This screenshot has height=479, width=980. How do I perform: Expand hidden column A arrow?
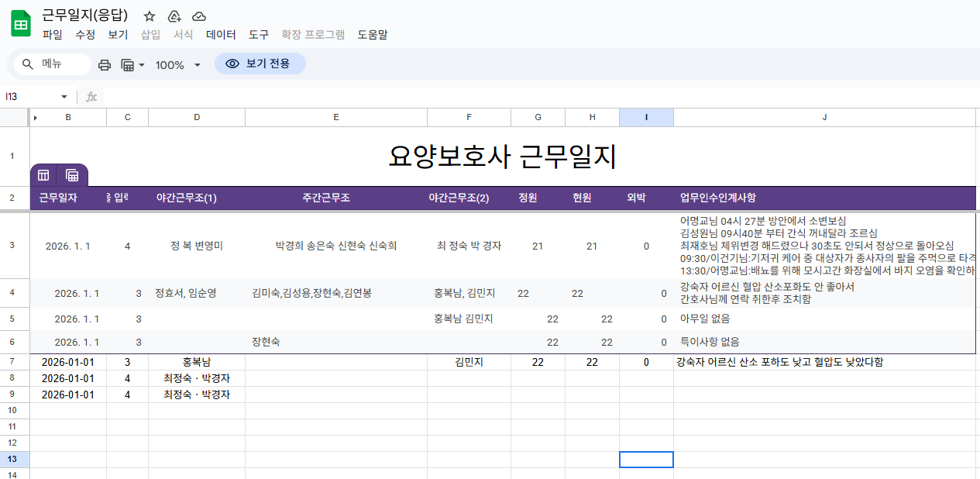(x=36, y=118)
